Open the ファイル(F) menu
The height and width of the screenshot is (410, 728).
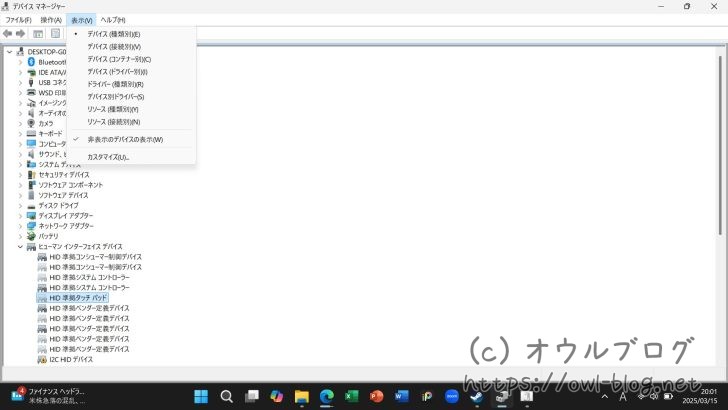pyautogui.click(x=18, y=20)
